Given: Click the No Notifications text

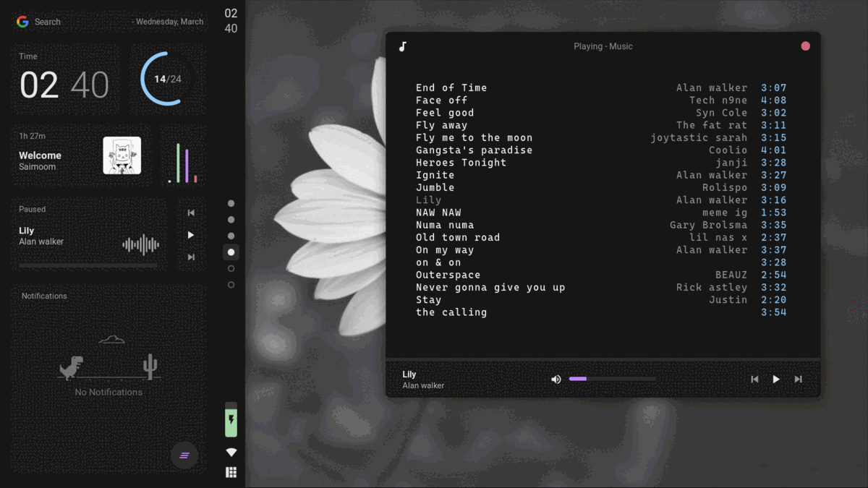Looking at the screenshot, I should [x=109, y=392].
